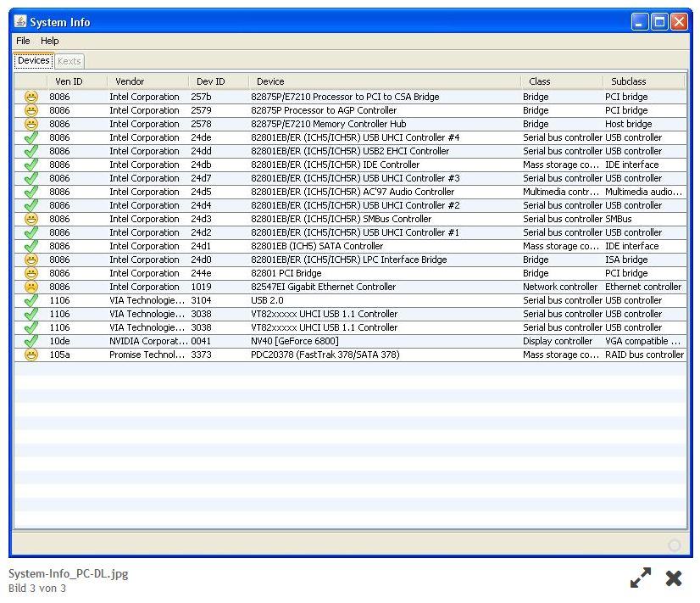Viewport: 700px width, 603px height.
Task: Expand the image viewer to fullscreen
Action: point(641,578)
